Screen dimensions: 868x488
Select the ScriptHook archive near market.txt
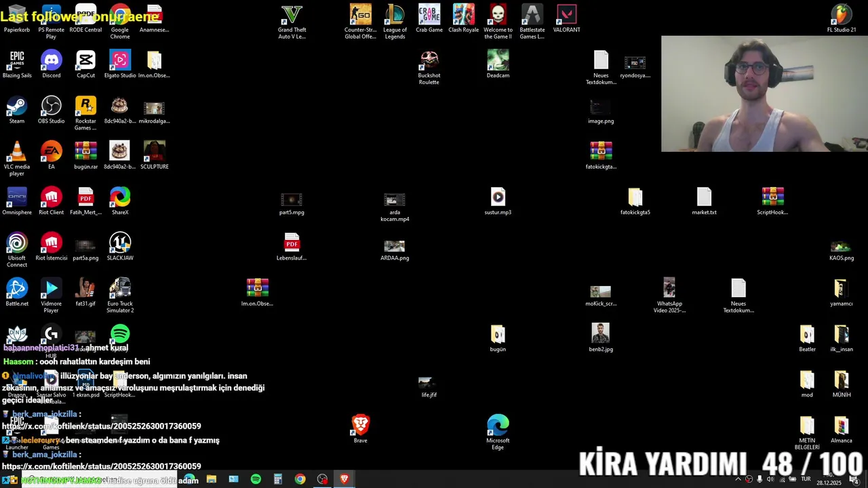pyautogui.click(x=772, y=201)
